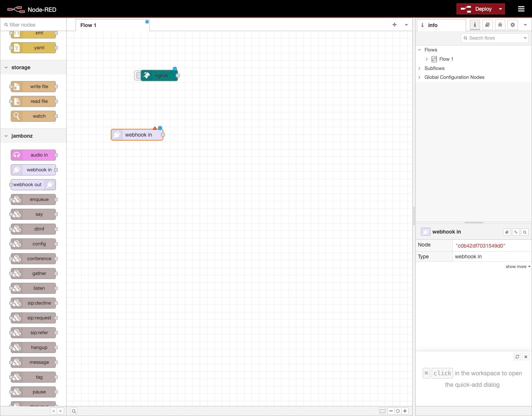This screenshot has width=532, height=416.
Task: Show the information sidebar icon button
Action: click(x=475, y=25)
